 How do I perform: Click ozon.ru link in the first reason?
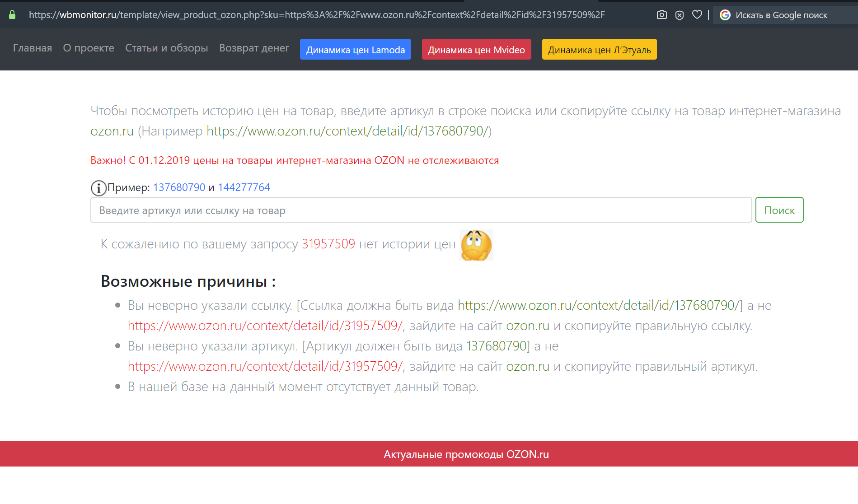point(528,326)
